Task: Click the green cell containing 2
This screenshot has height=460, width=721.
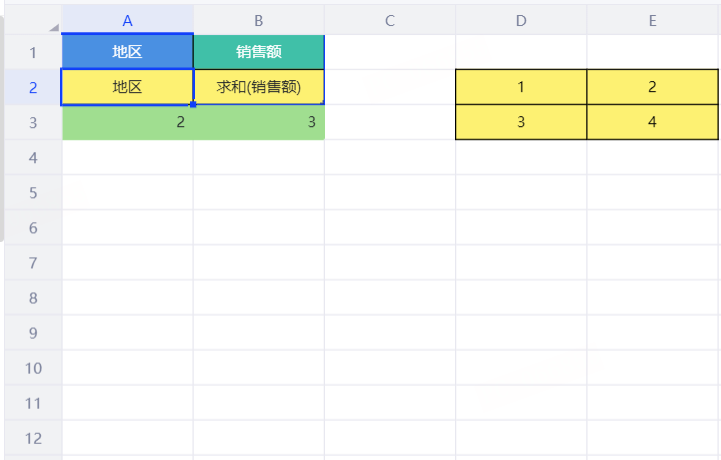Action: (127, 123)
